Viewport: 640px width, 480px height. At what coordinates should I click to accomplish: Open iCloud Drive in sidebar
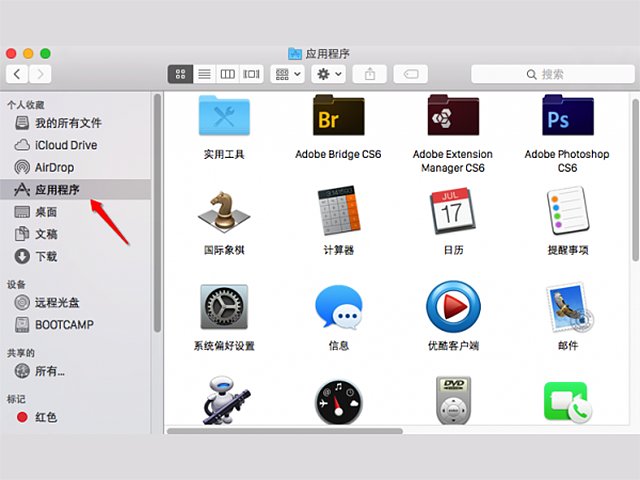(76, 145)
